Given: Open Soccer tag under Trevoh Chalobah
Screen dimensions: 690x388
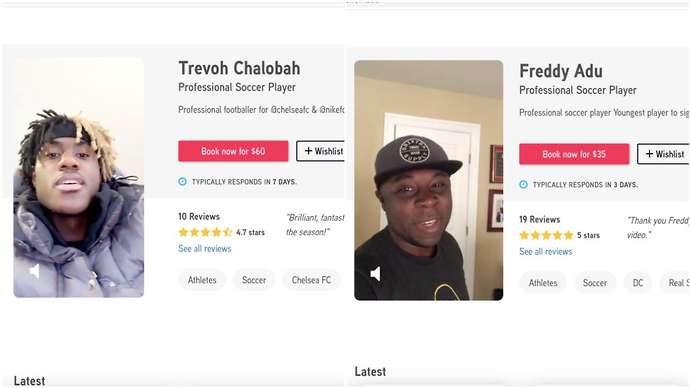Looking at the screenshot, I should pyautogui.click(x=254, y=280).
